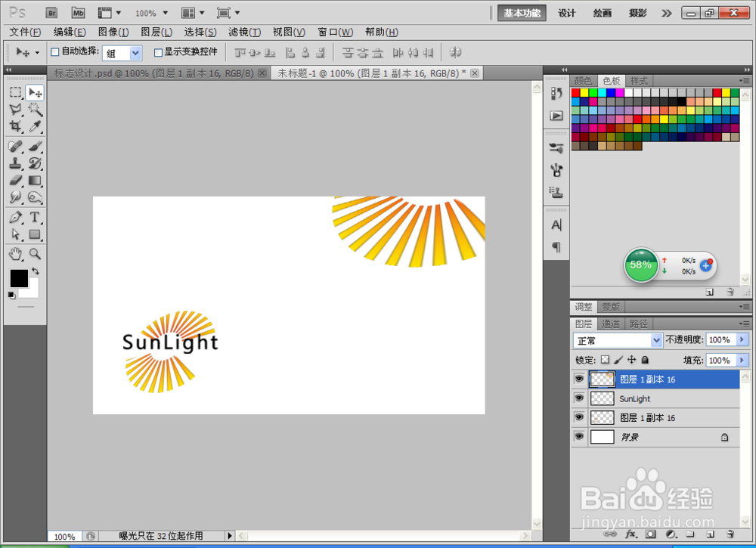
Task: Launch Mini Bridge from top bar
Action: pos(78,13)
